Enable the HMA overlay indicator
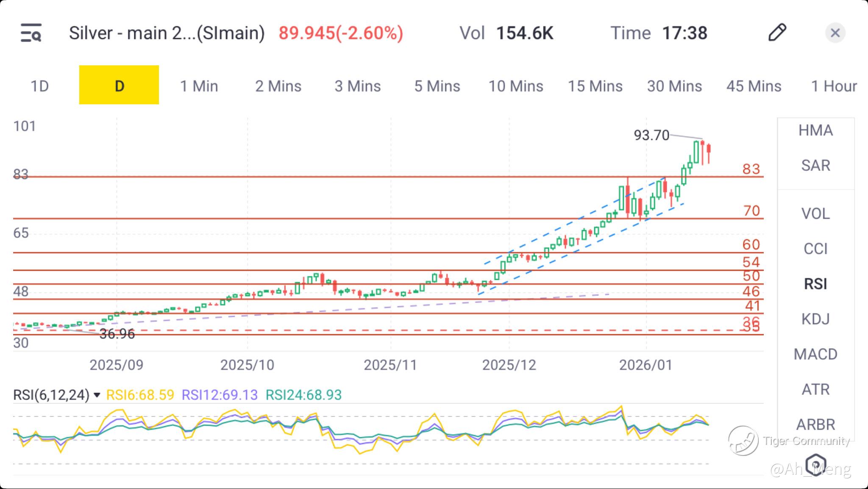The image size is (868, 489). coord(815,130)
